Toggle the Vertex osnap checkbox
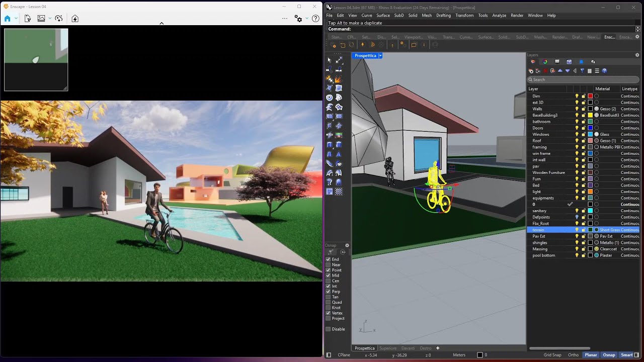644x362 pixels. point(329,313)
